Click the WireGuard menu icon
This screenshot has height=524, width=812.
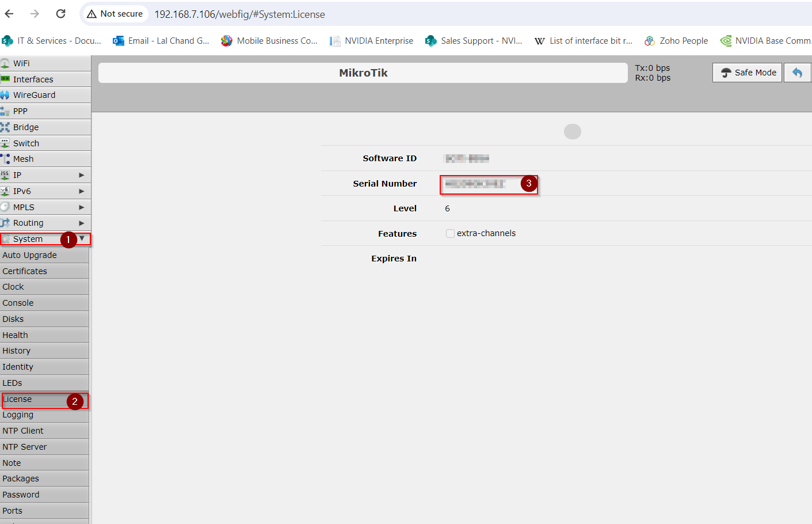(5, 95)
